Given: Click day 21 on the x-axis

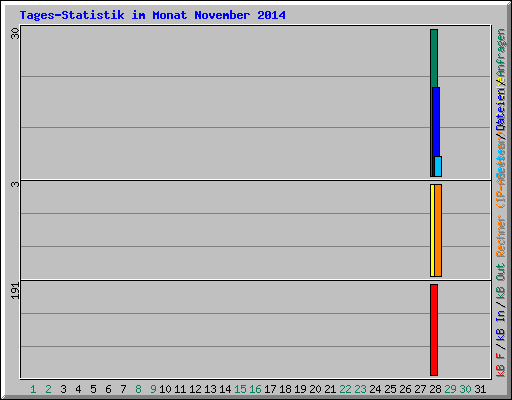Looking at the screenshot, I should coord(330,389).
